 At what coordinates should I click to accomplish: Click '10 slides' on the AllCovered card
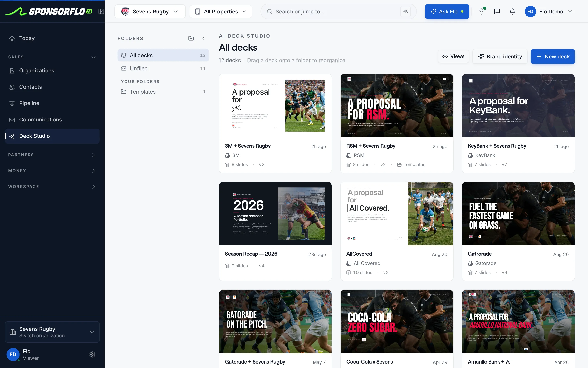coord(359,272)
